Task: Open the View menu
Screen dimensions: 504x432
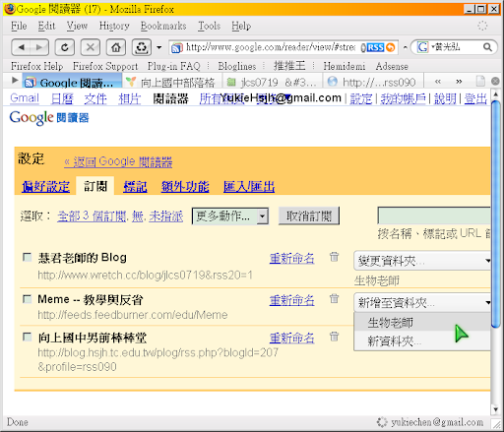Action: [x=77, y=26]
